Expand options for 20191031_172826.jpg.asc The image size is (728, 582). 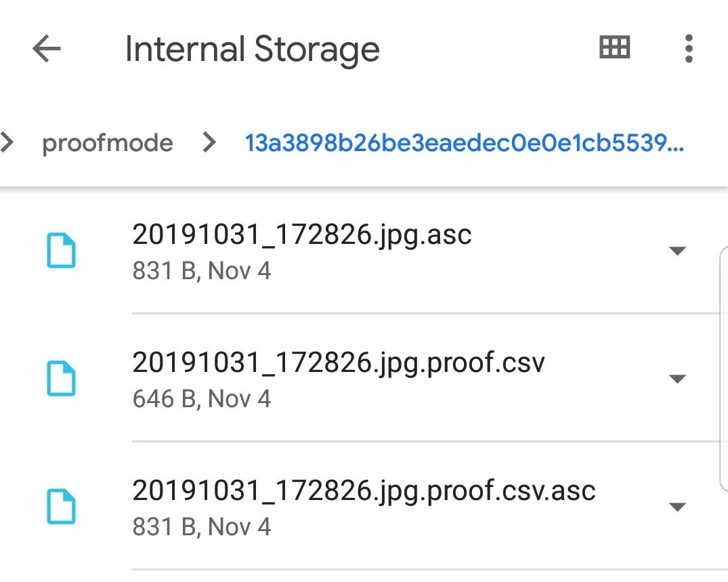(x=677, y=251)
